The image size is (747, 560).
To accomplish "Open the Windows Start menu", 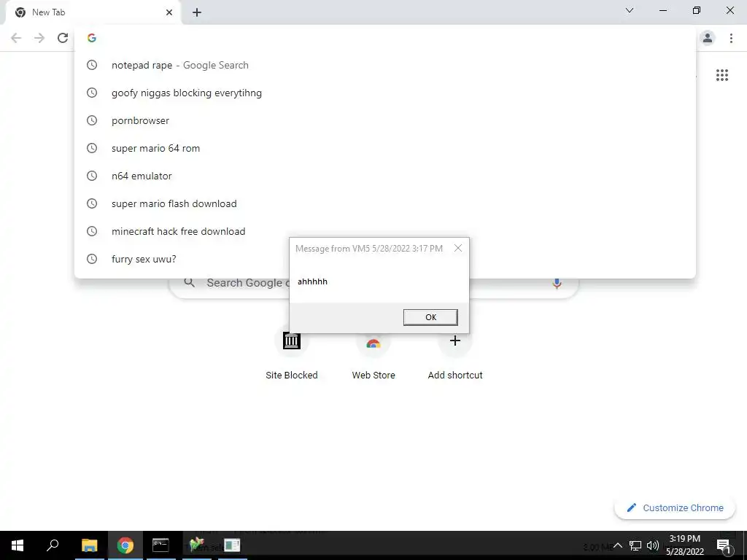I will 18,545.
